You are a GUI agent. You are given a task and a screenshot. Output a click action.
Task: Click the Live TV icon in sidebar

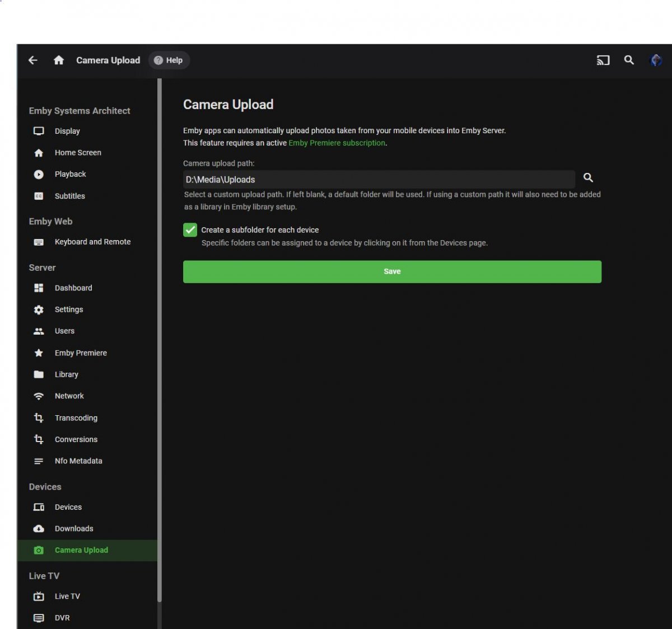[39, 597]
